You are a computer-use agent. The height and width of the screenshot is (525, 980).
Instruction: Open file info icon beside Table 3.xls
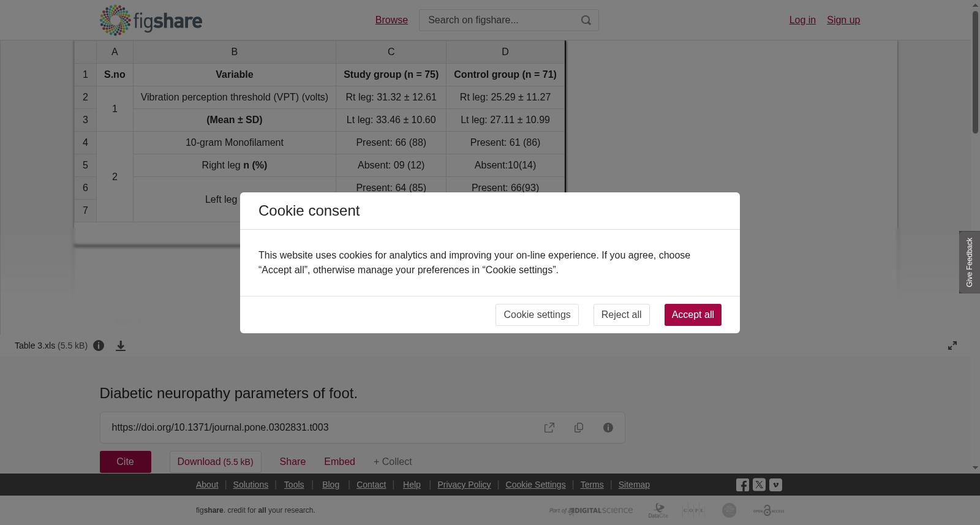click(99, 346)
